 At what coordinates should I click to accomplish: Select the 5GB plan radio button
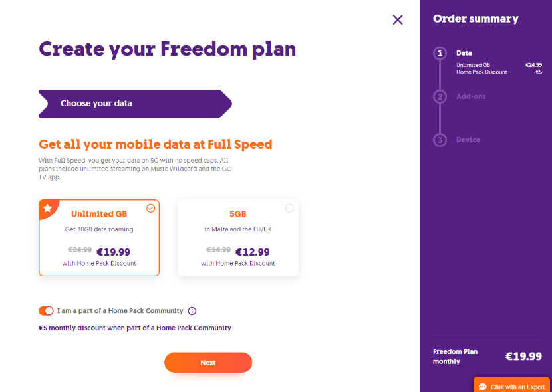(x=289, y=209)
